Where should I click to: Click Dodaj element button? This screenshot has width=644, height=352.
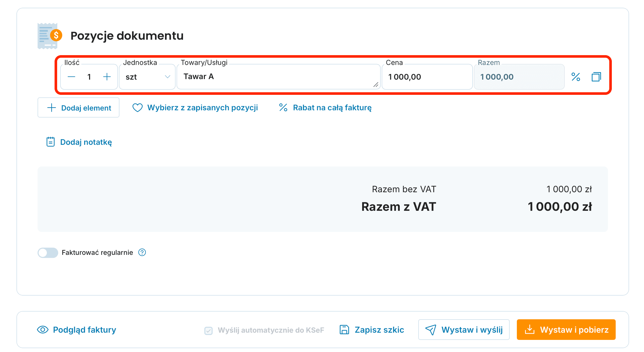pyautogui.click(x=79, y=107)
